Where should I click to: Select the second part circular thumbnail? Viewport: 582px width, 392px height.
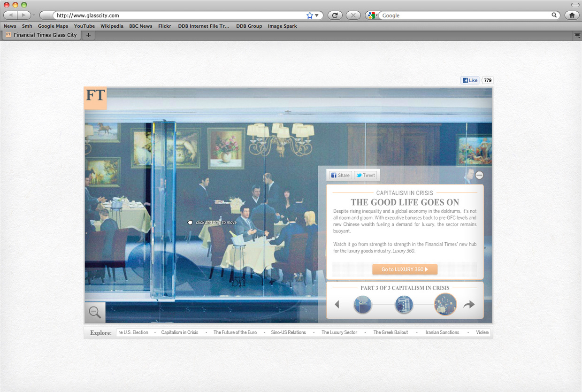tap(404, 305)
